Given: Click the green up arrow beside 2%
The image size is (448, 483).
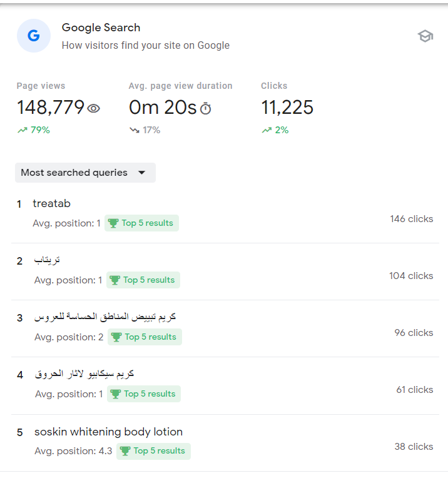Looking at the screenshot, I should [267, 130].
